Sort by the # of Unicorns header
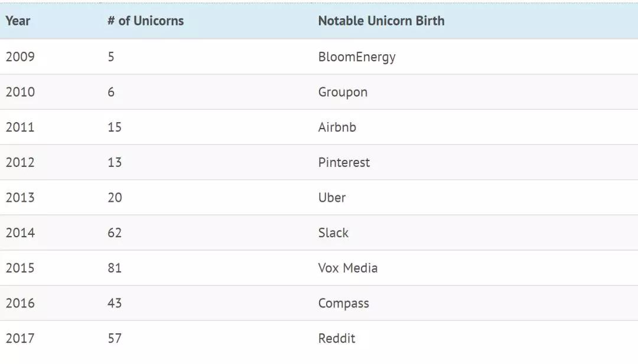Viewport: 638px width, 364px height. click(145, 21)
